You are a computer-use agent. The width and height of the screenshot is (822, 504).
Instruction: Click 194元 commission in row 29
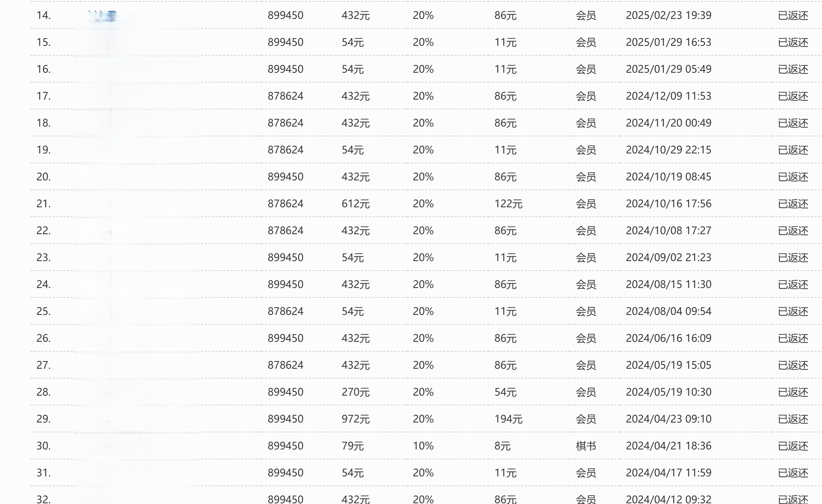(508, 419)
